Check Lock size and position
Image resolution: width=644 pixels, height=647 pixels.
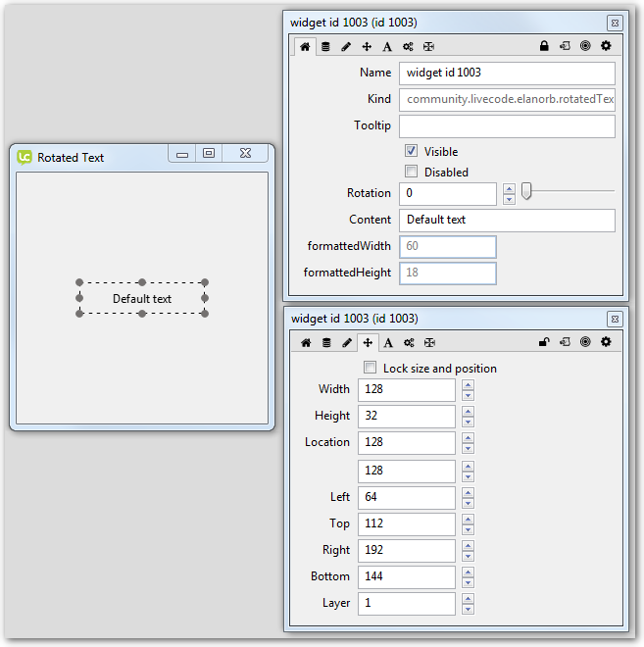point(371,368)
